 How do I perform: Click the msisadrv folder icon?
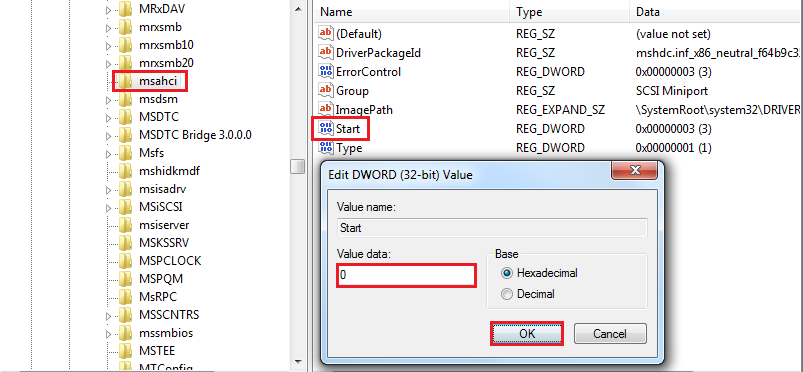click(x=125, y=189)
